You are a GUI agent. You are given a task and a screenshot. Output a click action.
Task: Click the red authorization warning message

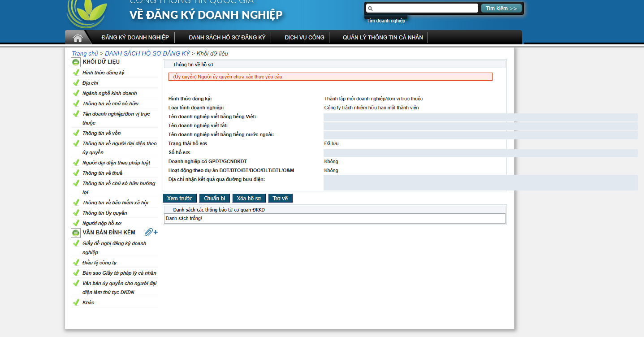point(330,77)
